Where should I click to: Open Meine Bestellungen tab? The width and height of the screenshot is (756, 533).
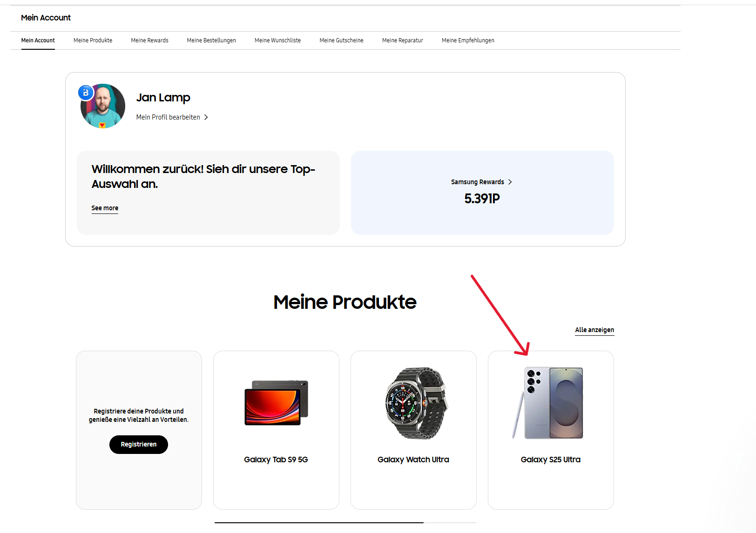tap(211, 40)
